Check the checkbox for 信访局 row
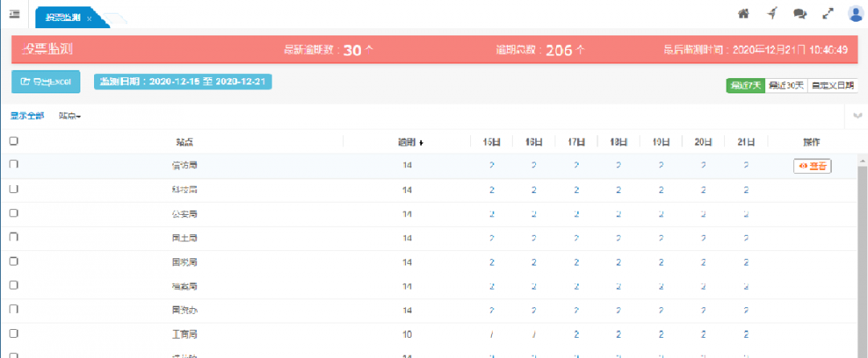868x358 pixels. (x=14, y=165)
